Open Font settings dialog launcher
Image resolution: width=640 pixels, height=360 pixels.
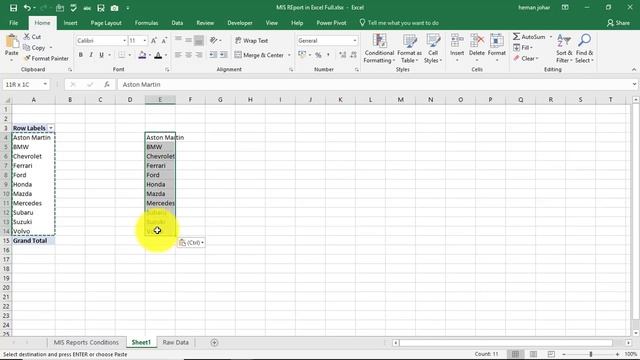(167, 70)
